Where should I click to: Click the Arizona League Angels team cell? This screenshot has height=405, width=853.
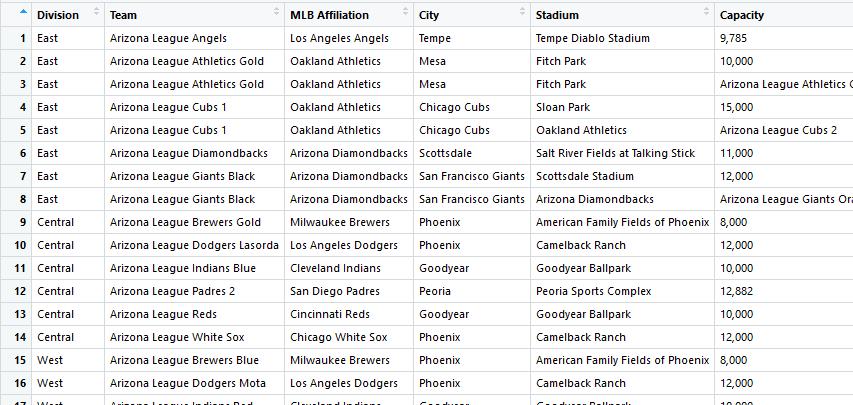pos(168,38)
